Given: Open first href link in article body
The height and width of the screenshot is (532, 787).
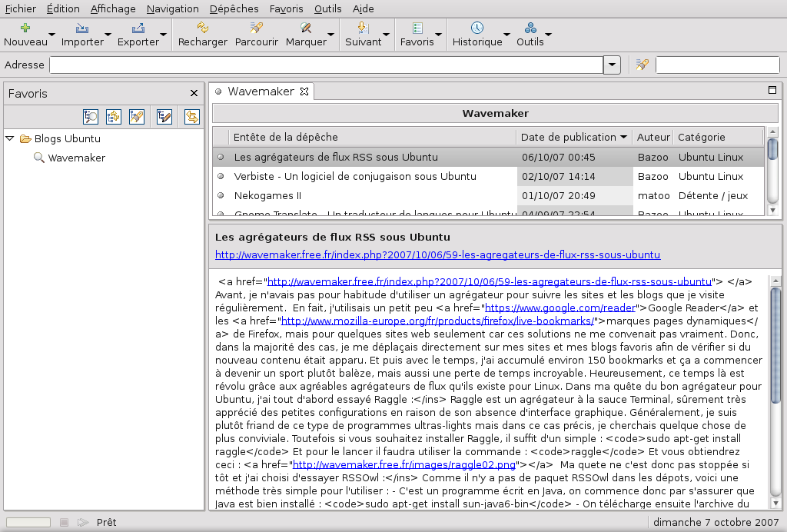Looking at the screenshot, I should coord(490,281).
